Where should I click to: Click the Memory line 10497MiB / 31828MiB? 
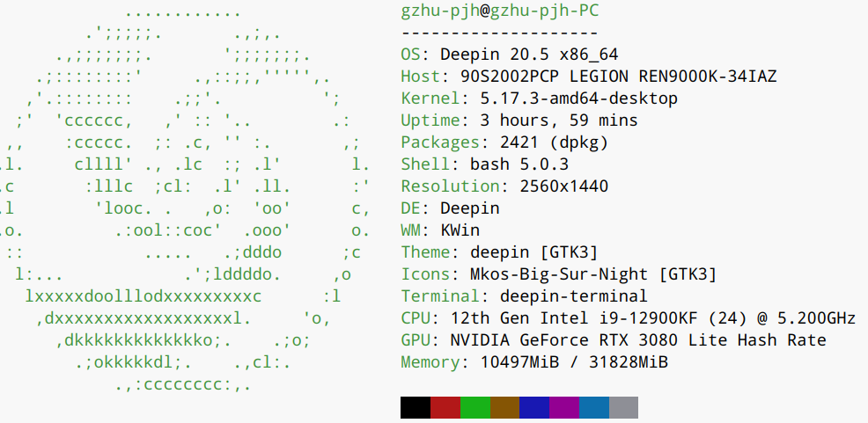click(x=534, y=362)
